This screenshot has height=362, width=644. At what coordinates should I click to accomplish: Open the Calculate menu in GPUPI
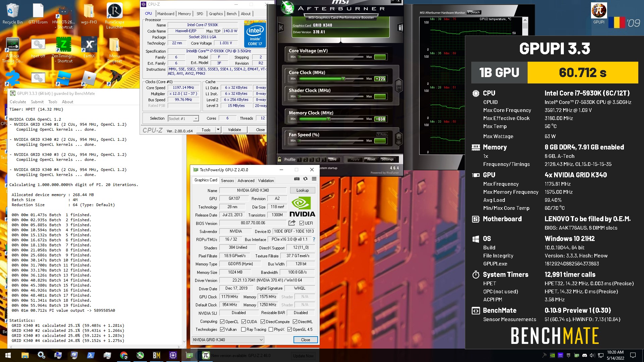[18, 102]
